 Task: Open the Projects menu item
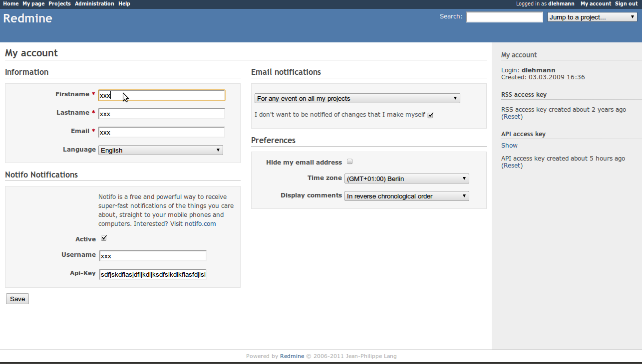pyautogui.click(x=59, y=3)
